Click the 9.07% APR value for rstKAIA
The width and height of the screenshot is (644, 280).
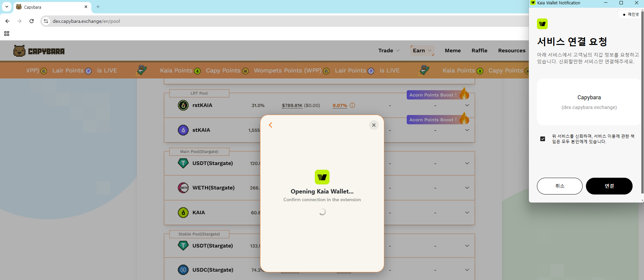pos(340,106)
